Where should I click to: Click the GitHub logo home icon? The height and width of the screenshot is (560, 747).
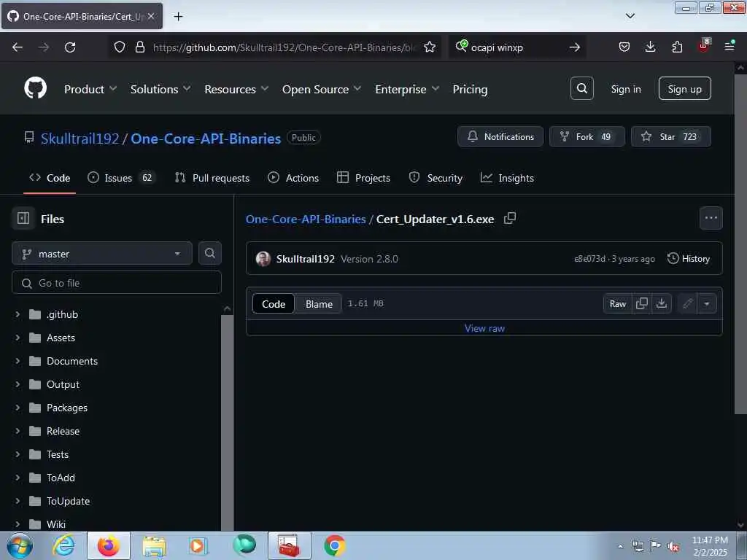(35, 88)
